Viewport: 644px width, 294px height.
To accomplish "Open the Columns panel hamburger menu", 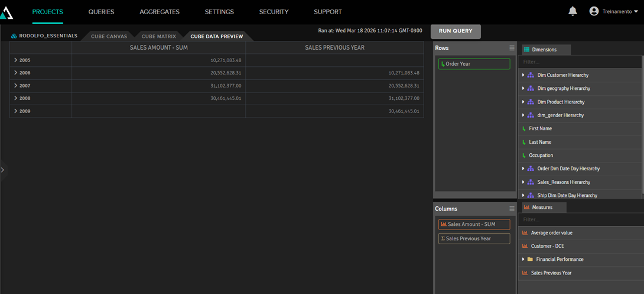I will [512, 209].
